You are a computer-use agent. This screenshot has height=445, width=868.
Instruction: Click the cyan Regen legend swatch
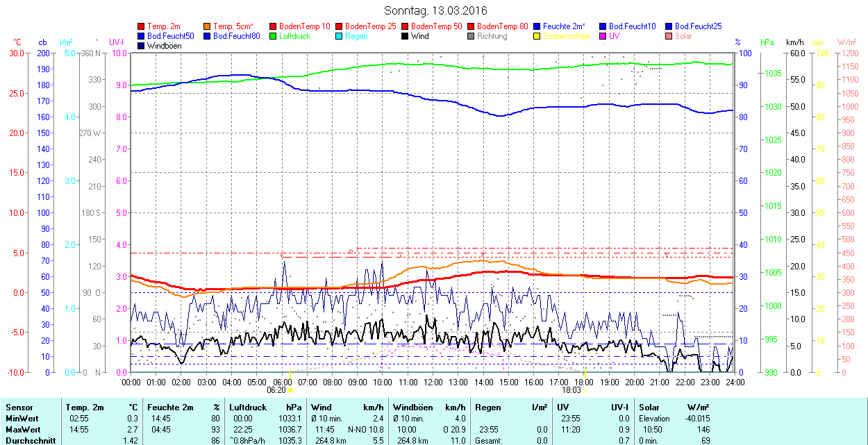340,36
